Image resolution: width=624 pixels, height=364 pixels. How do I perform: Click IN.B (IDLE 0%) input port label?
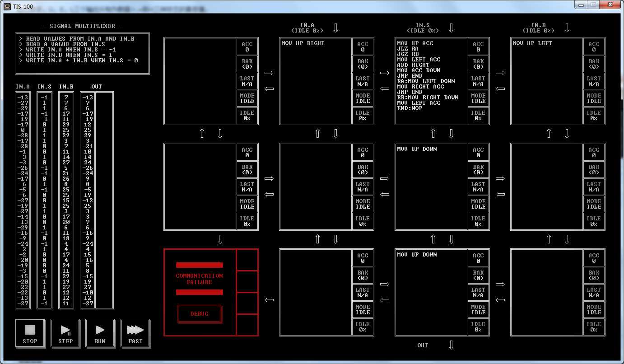tap(538, 28)
